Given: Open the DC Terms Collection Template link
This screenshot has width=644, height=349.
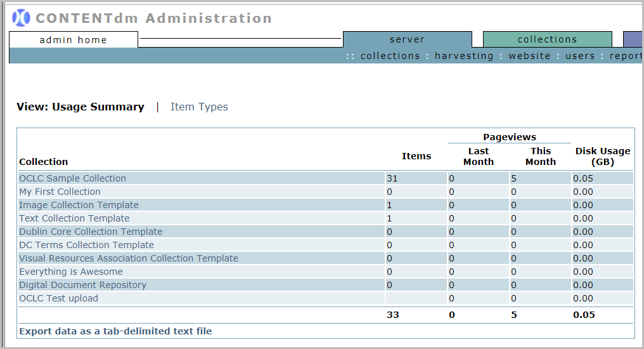Looking at the screenshot, I should coord(87,245).
